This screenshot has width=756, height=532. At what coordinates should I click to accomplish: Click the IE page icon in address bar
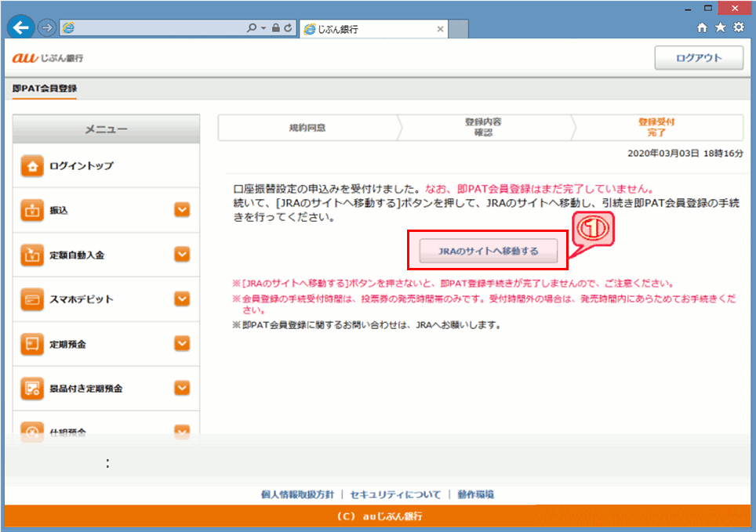(69, 28)
